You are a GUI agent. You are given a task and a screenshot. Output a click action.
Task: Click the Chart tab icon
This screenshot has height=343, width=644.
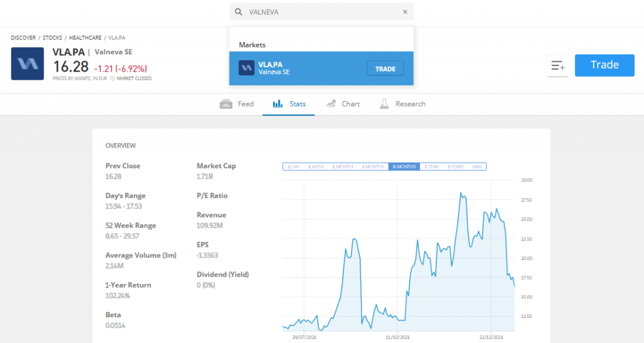[331, 104]
